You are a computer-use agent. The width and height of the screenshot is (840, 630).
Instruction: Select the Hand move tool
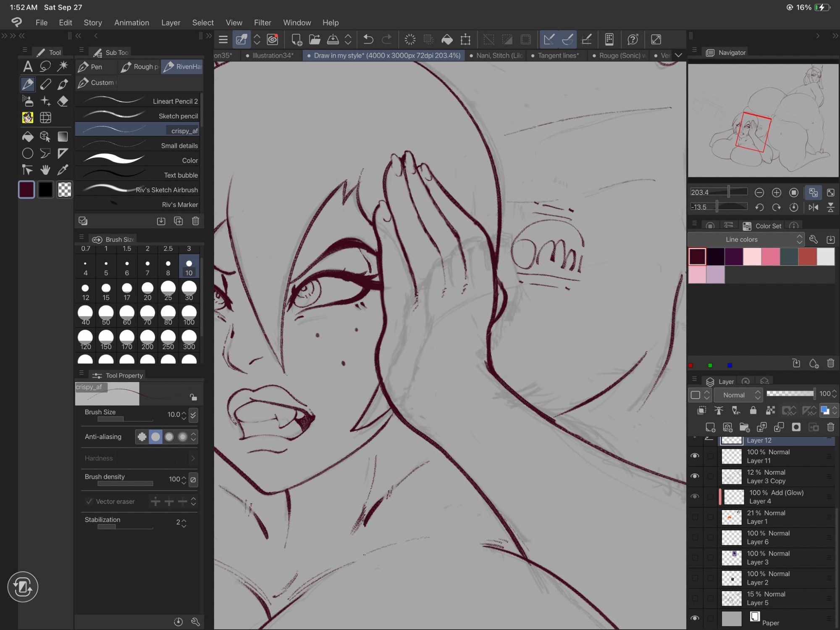45,170
